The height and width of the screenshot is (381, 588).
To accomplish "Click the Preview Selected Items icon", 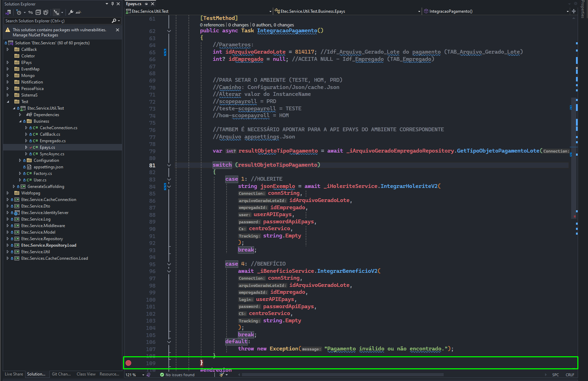I will [x=78, y=12].
